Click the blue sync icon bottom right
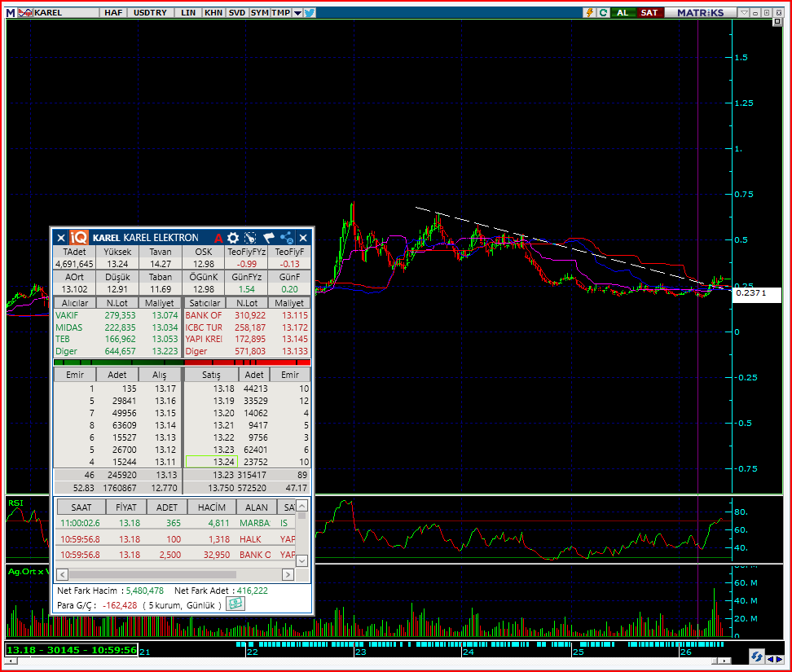The width and height of the screenshot is (792, 672). click(757, 657)
